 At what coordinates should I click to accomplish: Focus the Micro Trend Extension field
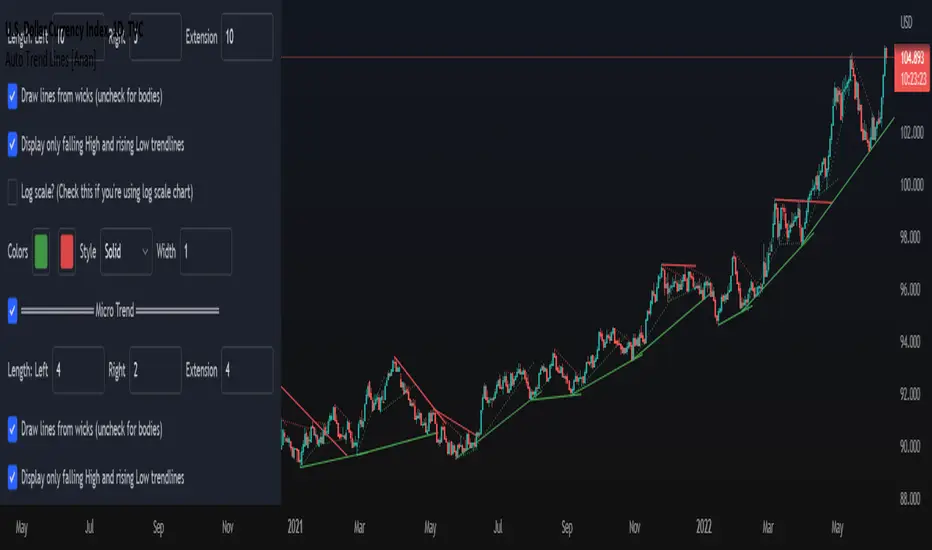coord(246,370)
